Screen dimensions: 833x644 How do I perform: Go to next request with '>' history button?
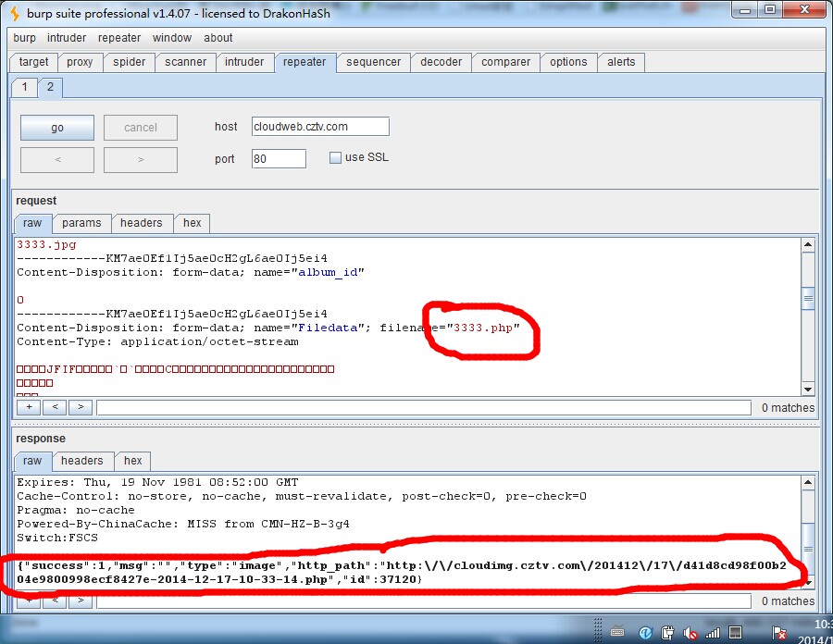pyautogui.click(x=141, y=159)
